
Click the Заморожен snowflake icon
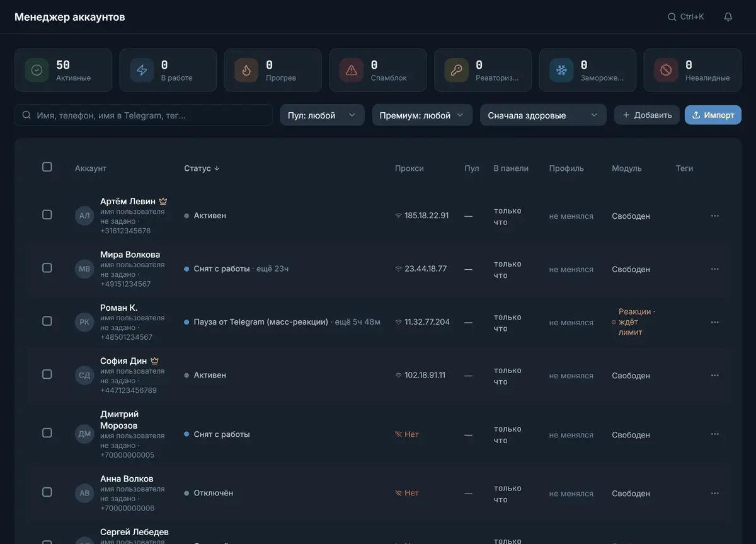point(561,70)
